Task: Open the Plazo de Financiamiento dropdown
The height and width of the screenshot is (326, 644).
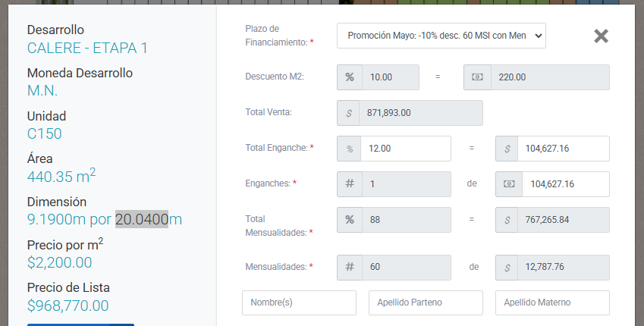Action: [x=441, y=36]
